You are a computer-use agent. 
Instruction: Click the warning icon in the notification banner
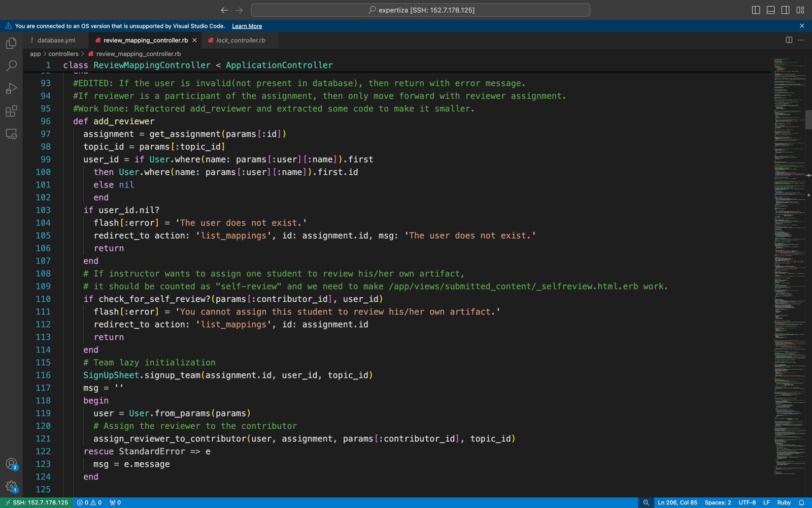coord(9,26)
